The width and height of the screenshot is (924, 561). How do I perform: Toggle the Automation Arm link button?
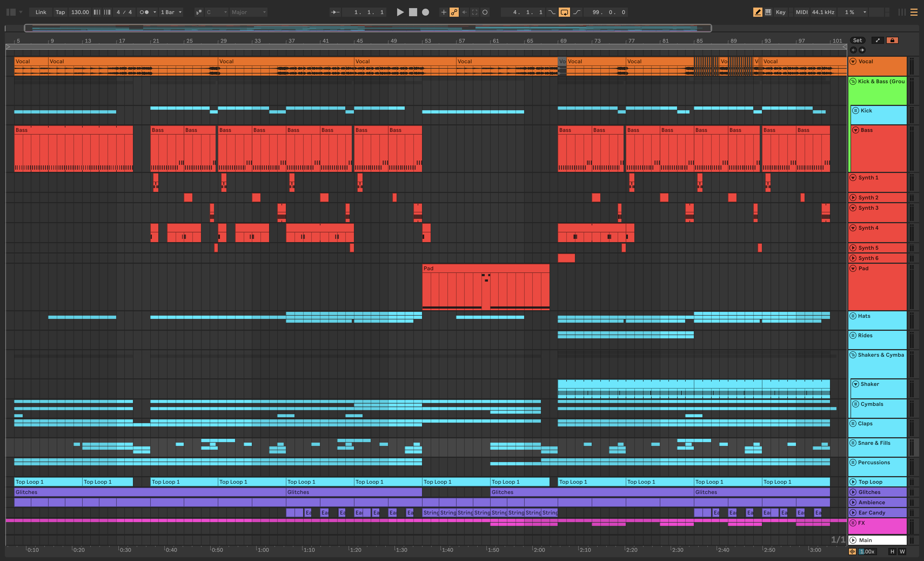point(454,12)
